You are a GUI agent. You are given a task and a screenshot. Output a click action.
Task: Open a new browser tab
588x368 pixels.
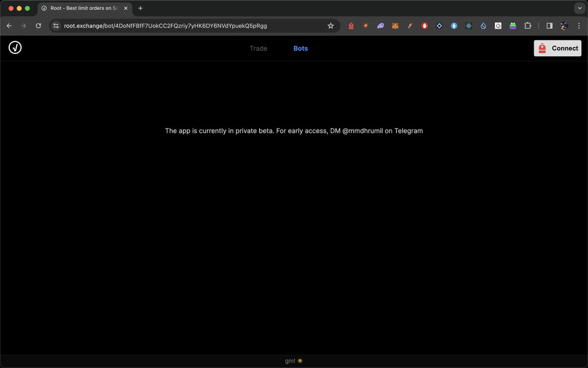click(x=140, y=8)
